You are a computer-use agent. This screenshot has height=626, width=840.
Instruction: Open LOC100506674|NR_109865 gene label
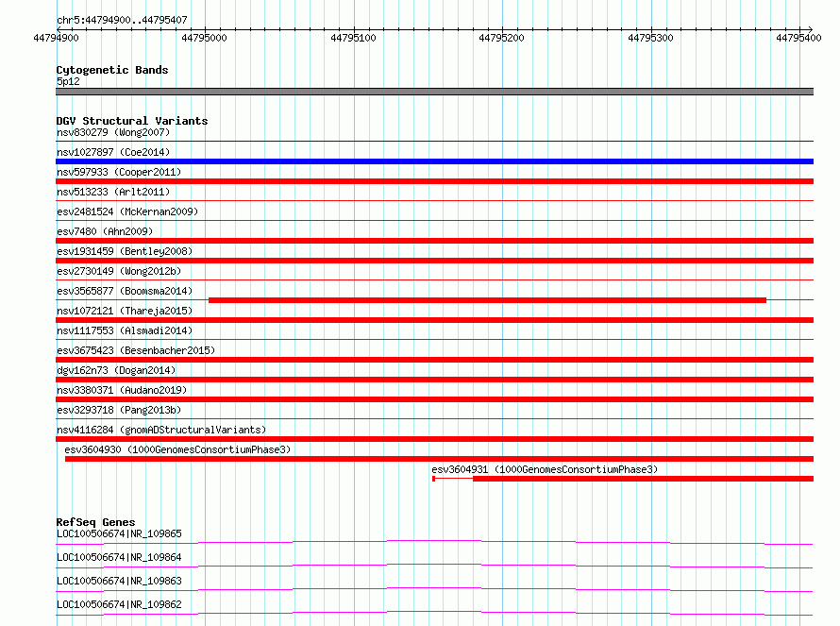(119, 533)
